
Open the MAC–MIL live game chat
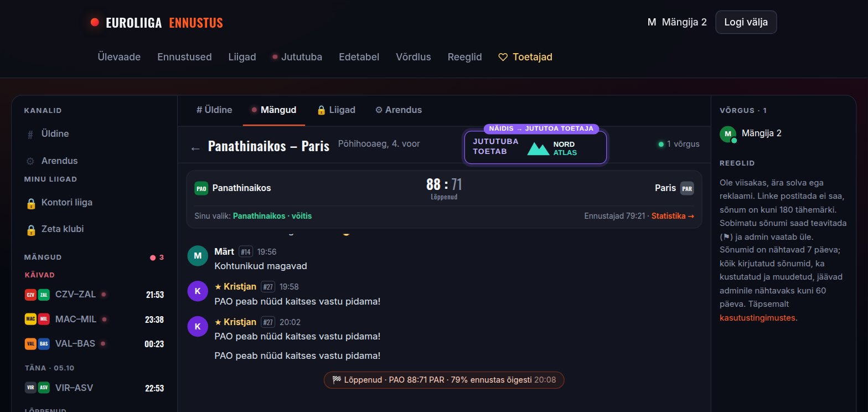(94, 319)
